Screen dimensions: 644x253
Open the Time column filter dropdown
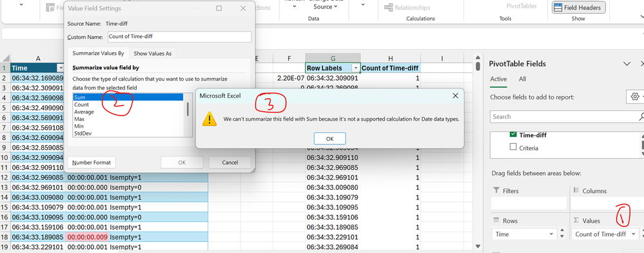61,68
